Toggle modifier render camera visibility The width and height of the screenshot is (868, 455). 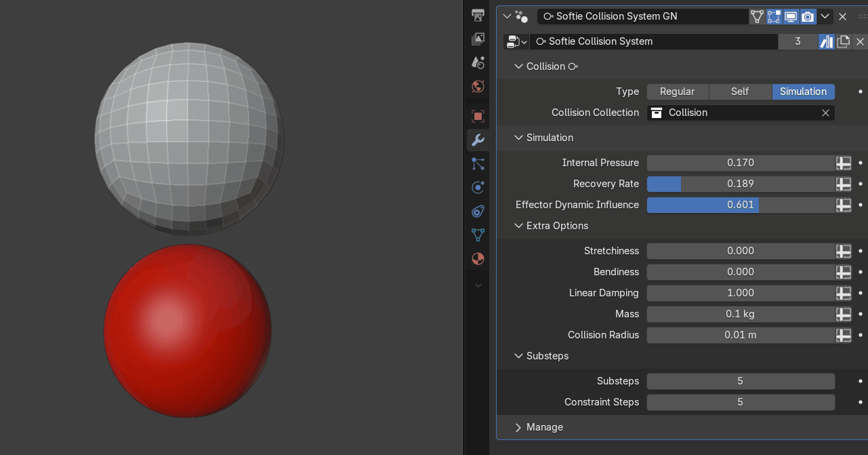coord(808,16)
